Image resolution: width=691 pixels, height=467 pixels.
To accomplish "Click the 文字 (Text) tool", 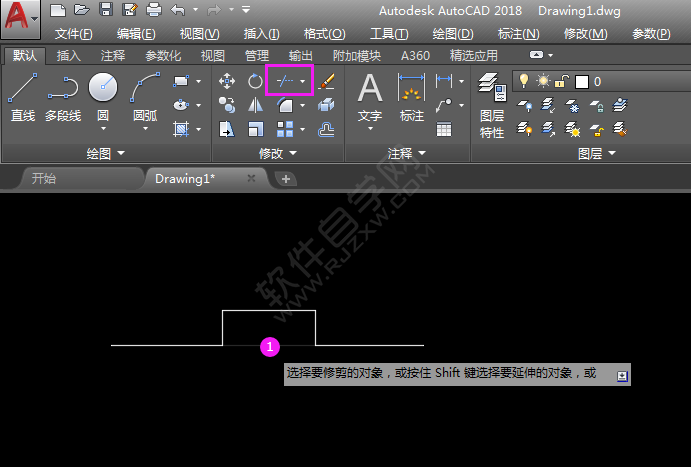I will coord(370,98).
